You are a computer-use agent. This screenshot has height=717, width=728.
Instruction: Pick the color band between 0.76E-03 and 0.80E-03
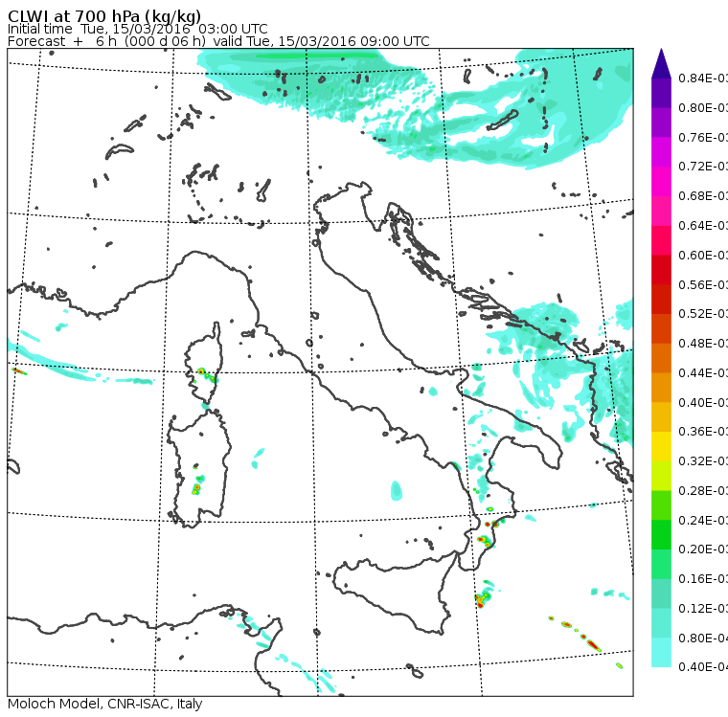pos(661,123)
